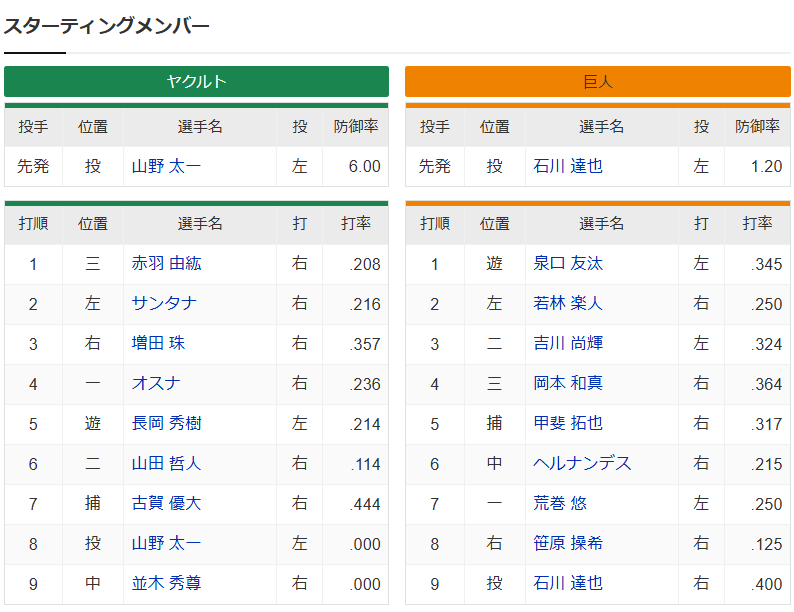Open 岡本 和真 player profile

point(568,384)
